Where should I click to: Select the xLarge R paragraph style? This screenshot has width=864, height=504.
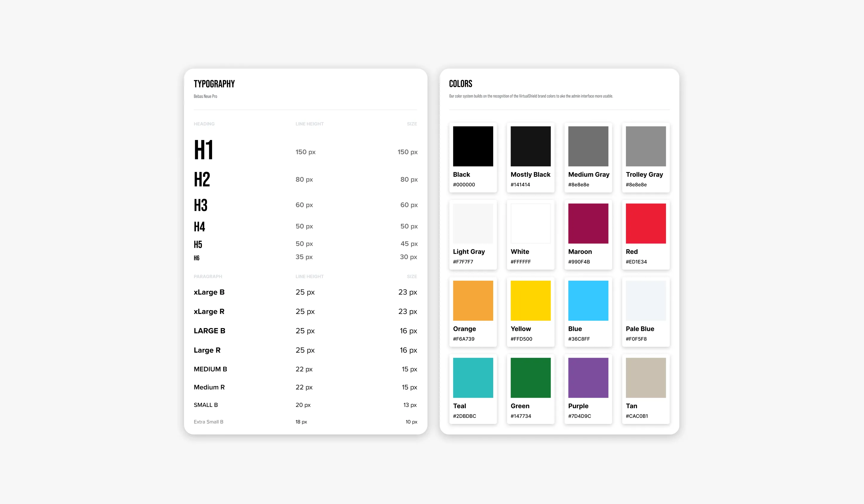209,311
